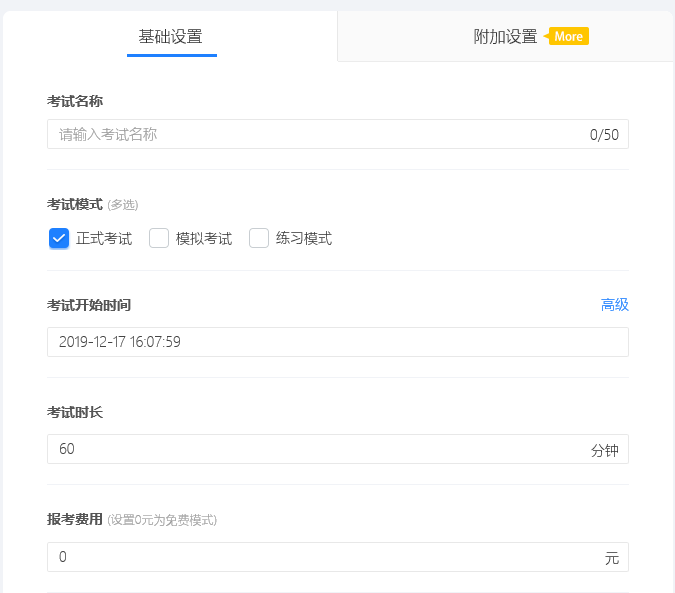
Task: Click the 考试时长 section label
Action: click(75, 412)
